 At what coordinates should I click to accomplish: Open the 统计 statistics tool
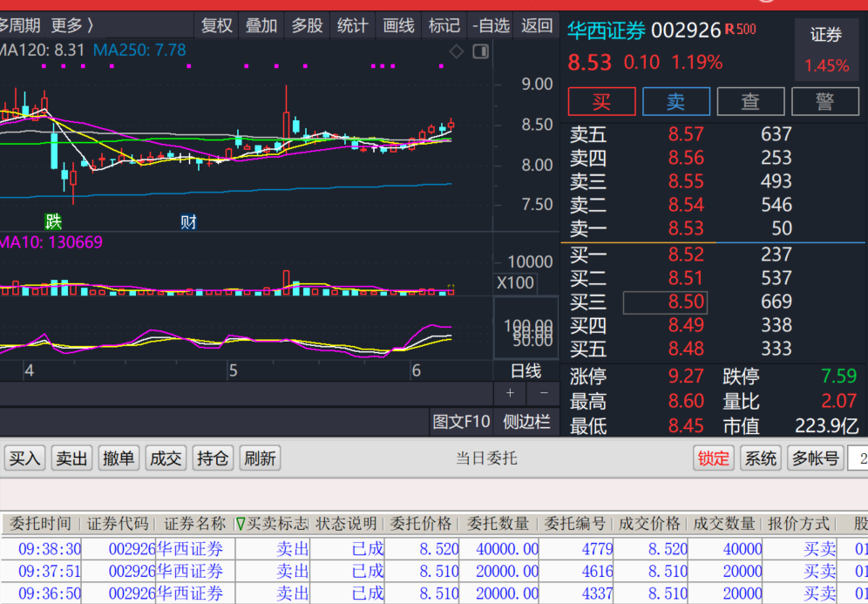pyautogui.click(x=352, y=25)
